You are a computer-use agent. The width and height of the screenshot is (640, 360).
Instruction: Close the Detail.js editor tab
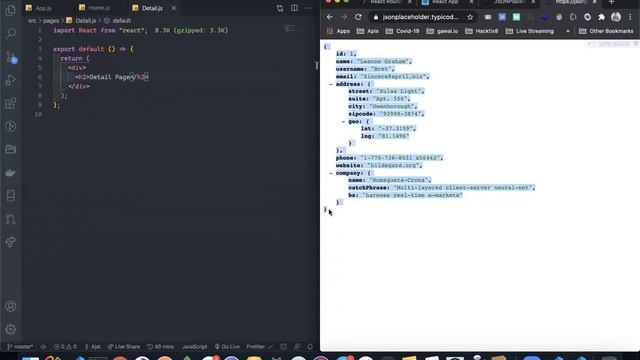[x=173, y=8]
